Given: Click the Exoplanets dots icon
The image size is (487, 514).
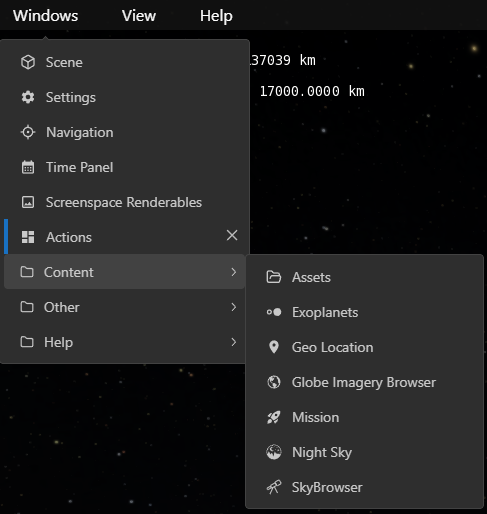Looking at the screenshot, I should click(274, 312).
